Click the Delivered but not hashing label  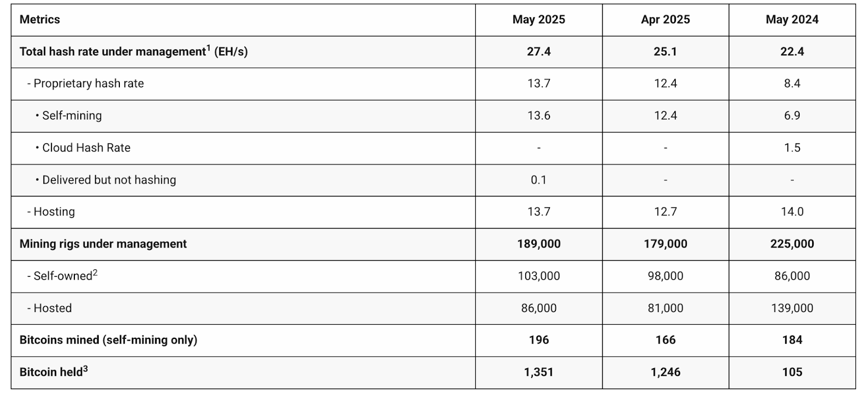coord(109,180)
